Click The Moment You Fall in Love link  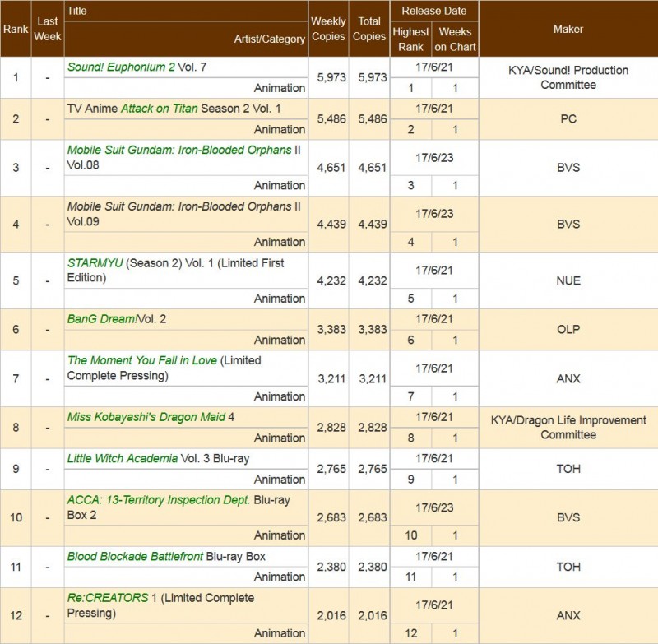[x=142, y=360]
